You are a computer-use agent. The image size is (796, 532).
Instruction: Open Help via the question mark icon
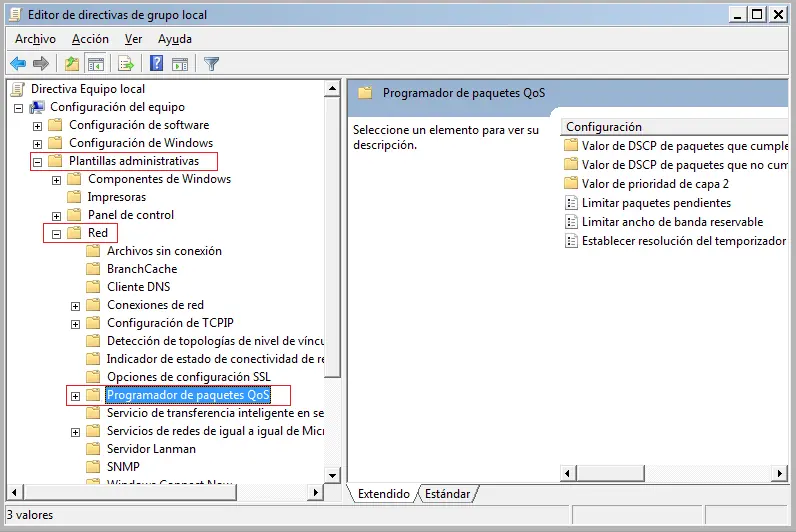click(156, 63)
